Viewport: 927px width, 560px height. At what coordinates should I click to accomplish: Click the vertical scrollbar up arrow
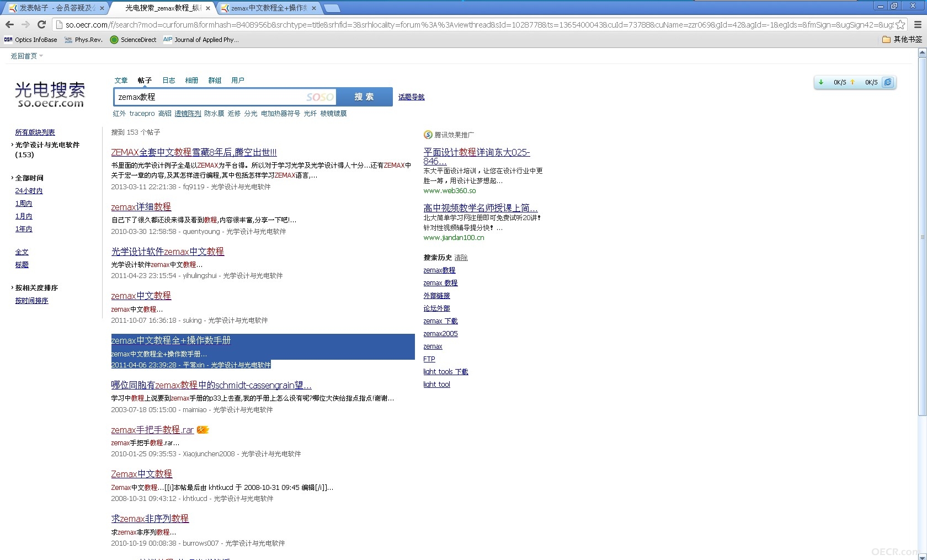tap(922, 53)
